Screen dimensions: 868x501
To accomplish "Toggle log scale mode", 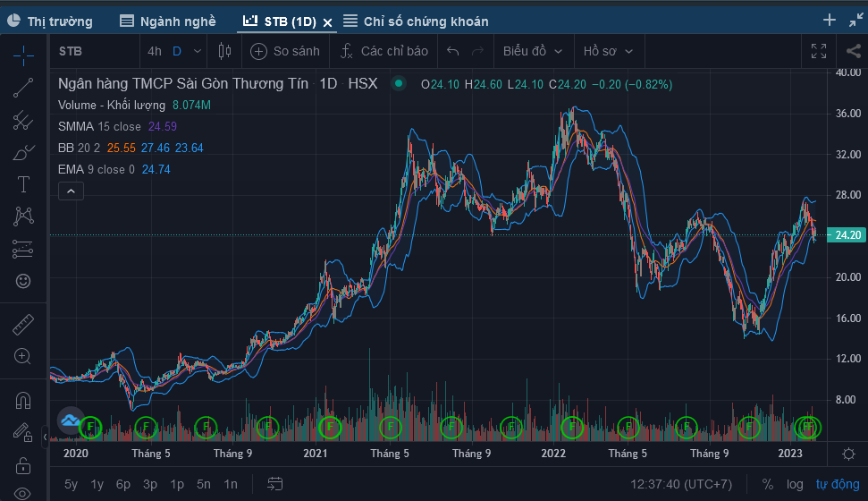I will [x=795, y=484].
